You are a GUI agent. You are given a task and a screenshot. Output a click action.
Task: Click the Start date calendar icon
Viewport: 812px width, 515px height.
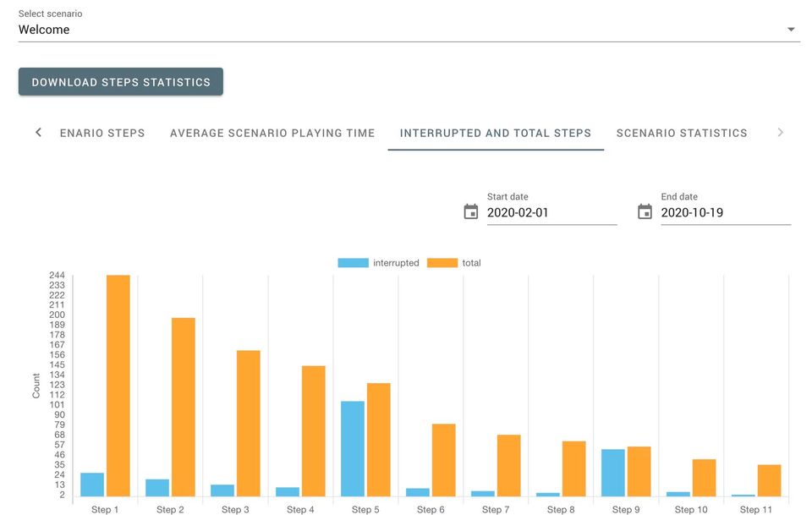pyautogui.click(x=471, y=211)
